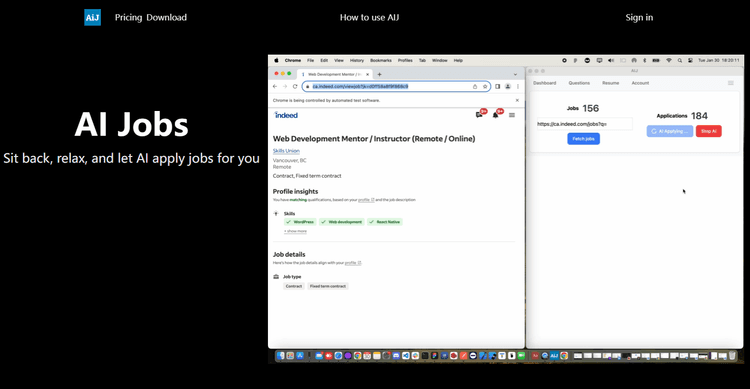Click the bookmark star icon in address bar
The image size is (750, 389).
(x=485, y=87)
